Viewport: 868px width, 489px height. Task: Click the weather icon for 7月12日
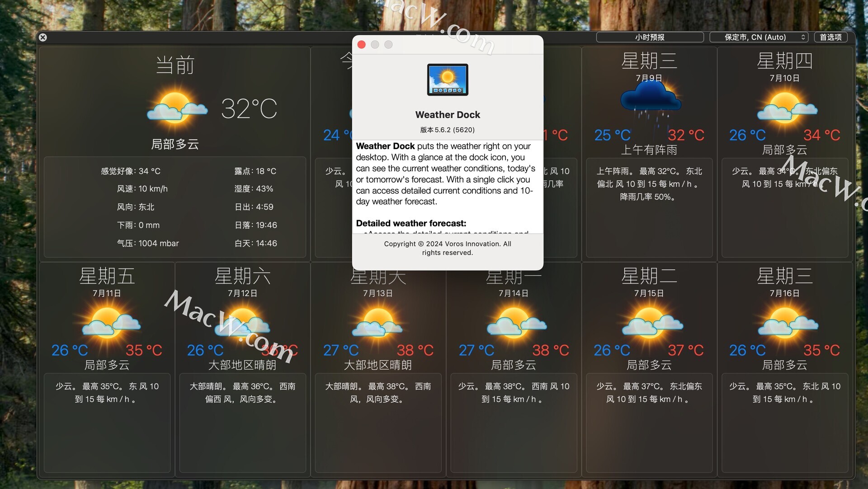(x=243, y=323)
